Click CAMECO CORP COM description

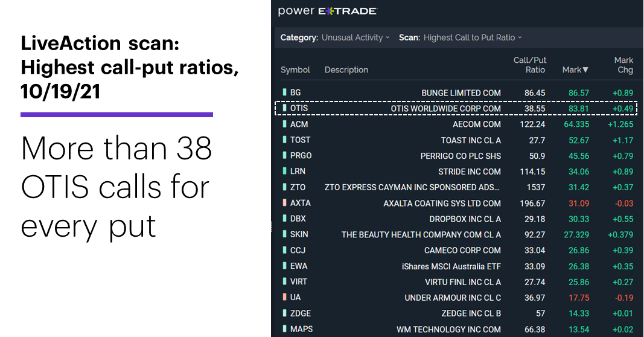click(x=462, y=250)
